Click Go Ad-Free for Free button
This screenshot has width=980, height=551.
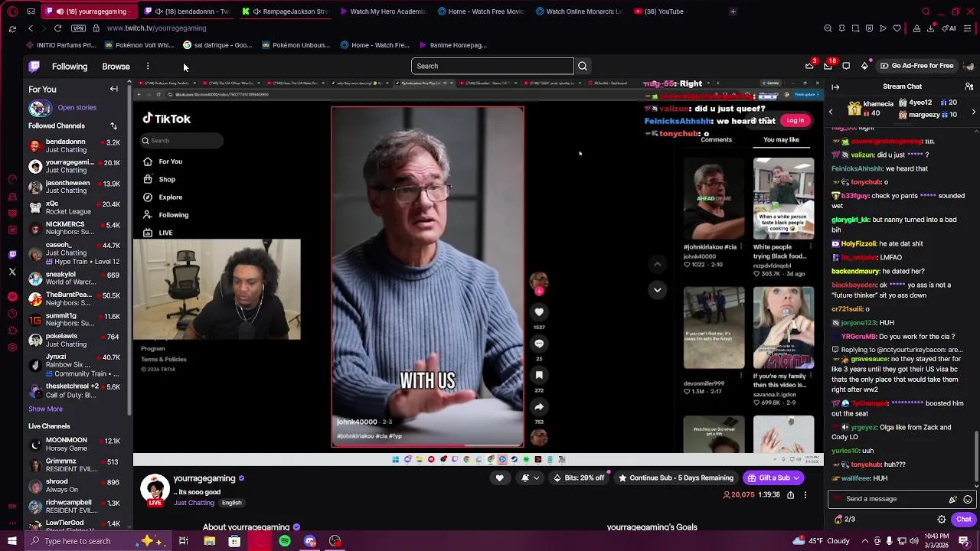point(916,66)
